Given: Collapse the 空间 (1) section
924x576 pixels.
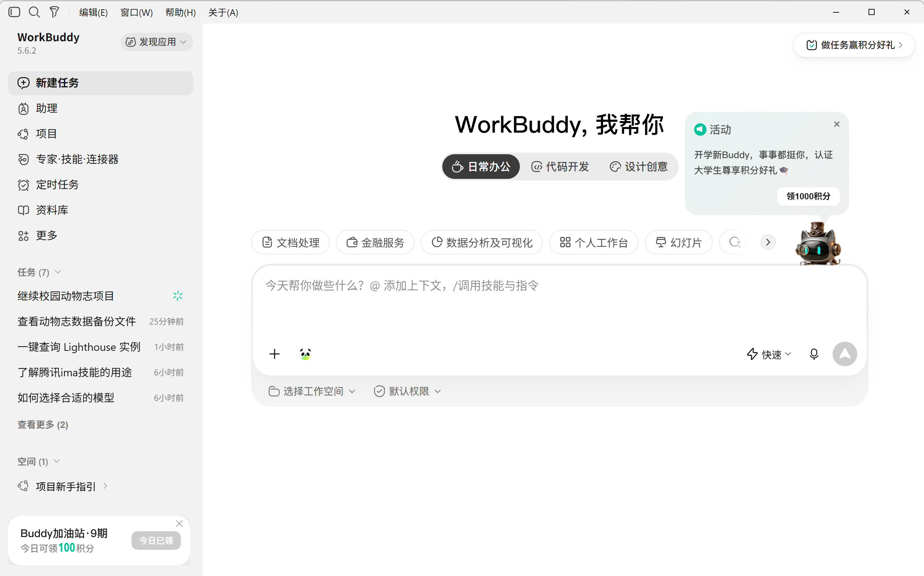Looking at the screenshot, I should (39, 461).
